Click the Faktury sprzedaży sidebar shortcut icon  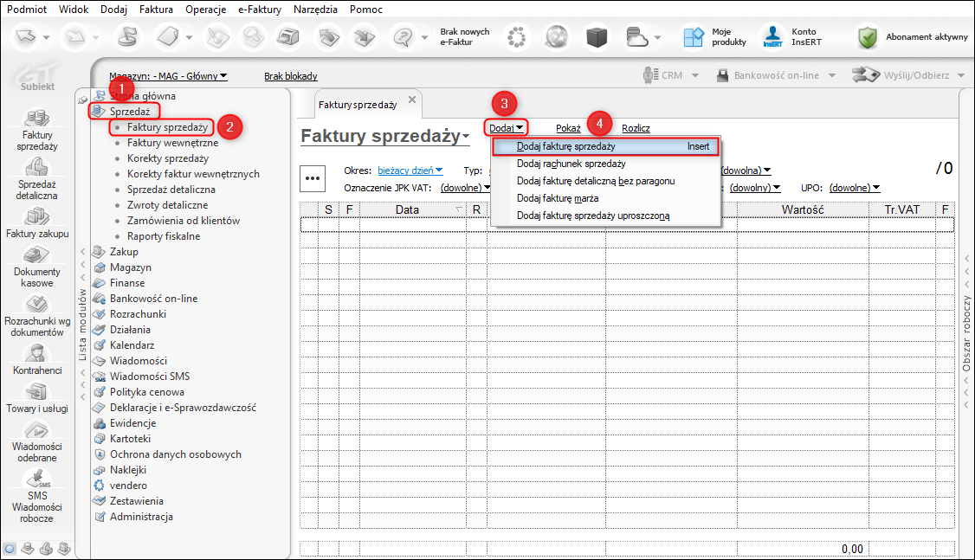pos(37,118)
